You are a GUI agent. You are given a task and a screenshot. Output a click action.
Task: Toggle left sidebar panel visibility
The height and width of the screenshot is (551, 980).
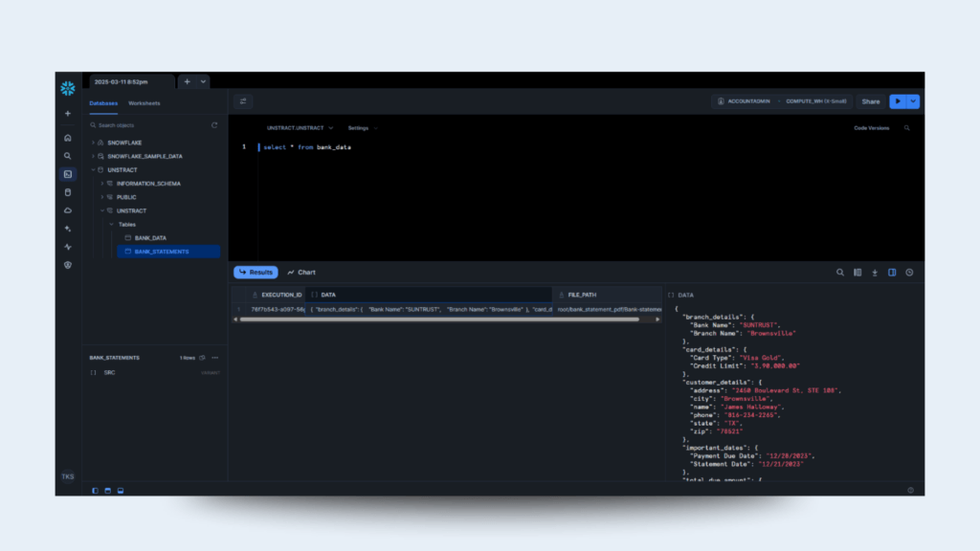click(96, 491)
